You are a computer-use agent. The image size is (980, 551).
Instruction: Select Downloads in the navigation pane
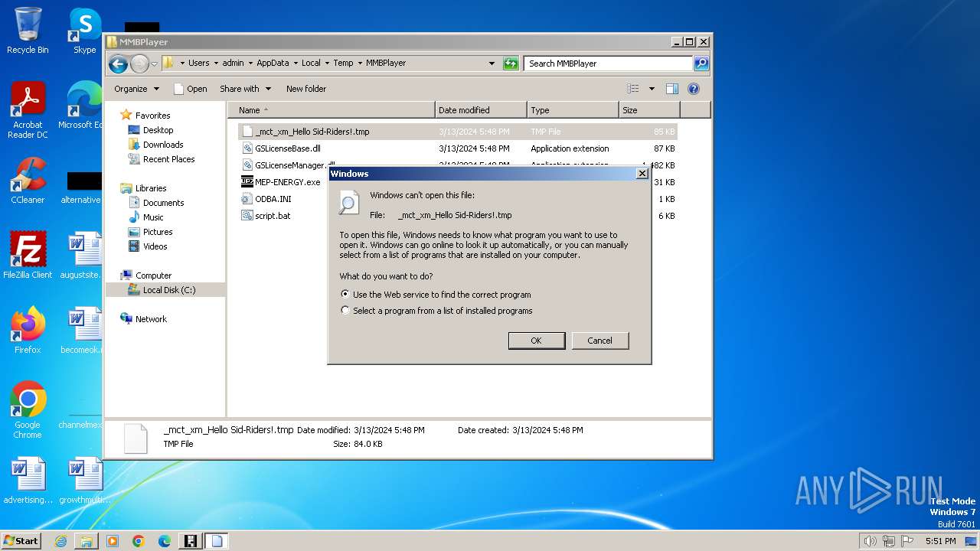(x=163, y=145)
